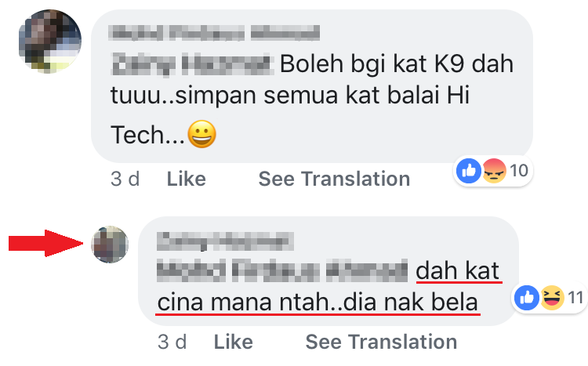Image resolution: width=588 pixels, height=366 pixels.
Task: See Translation for the reply comment
Action: tap(381, 342)
